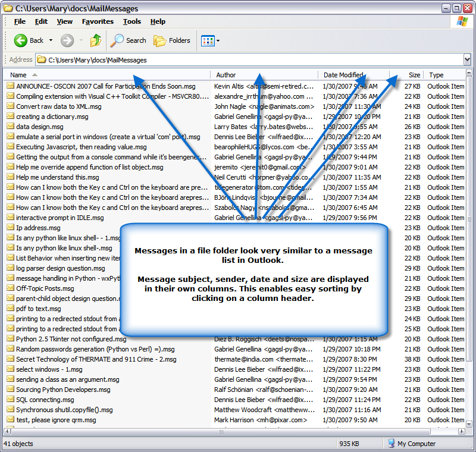This screenshot has height=452, width=476.
Task: Click the horizontal scrollbar left arrow
Action: (7, 431)
